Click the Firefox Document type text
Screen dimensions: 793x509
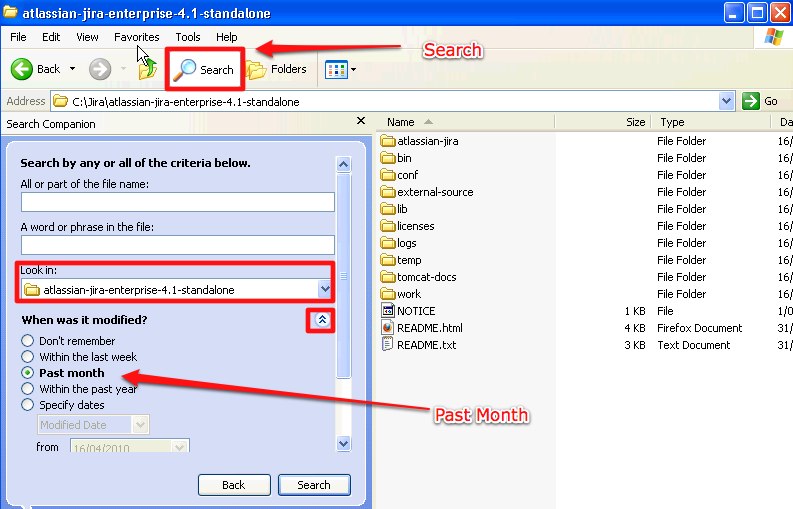coord(699,328)
